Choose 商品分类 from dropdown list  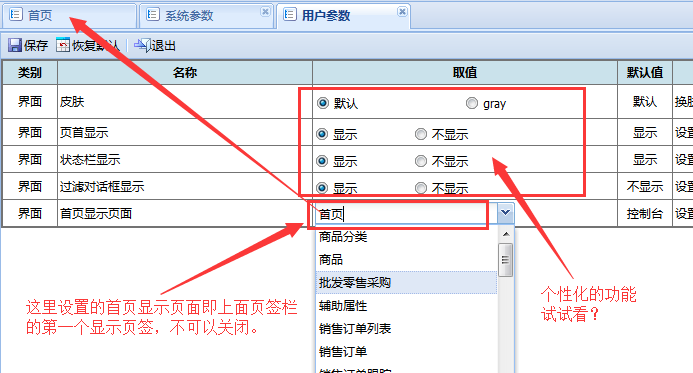coord(406,237)
